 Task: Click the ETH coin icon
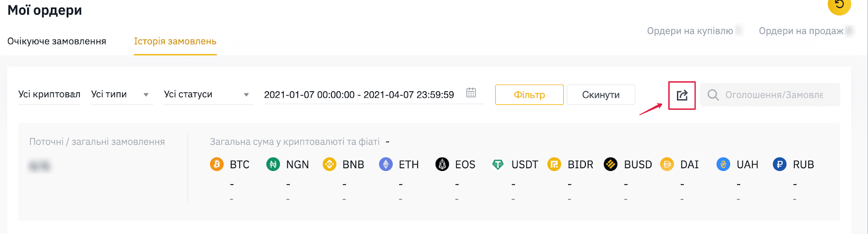386,164
